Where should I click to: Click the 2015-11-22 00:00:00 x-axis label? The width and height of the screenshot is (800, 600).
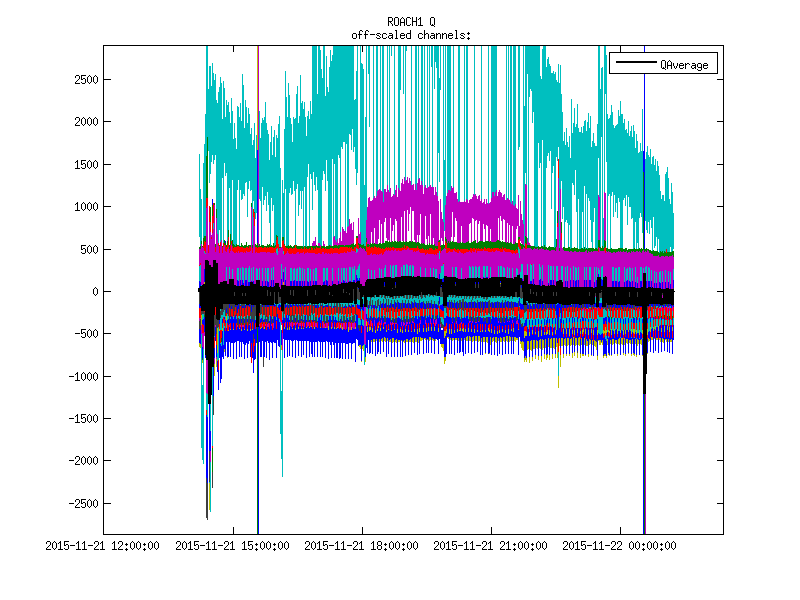click(x=619, y=546)
